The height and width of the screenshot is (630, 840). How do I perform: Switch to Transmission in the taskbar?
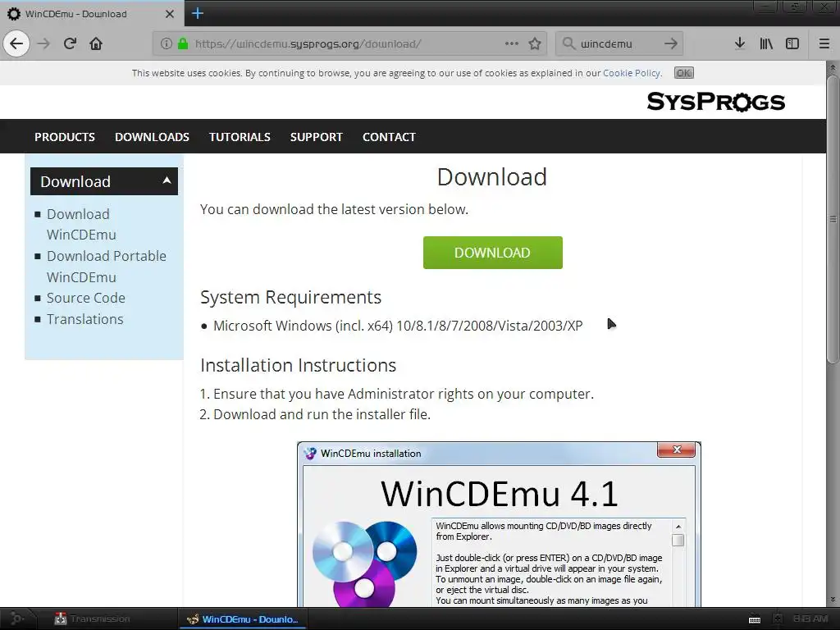point(92,619)
